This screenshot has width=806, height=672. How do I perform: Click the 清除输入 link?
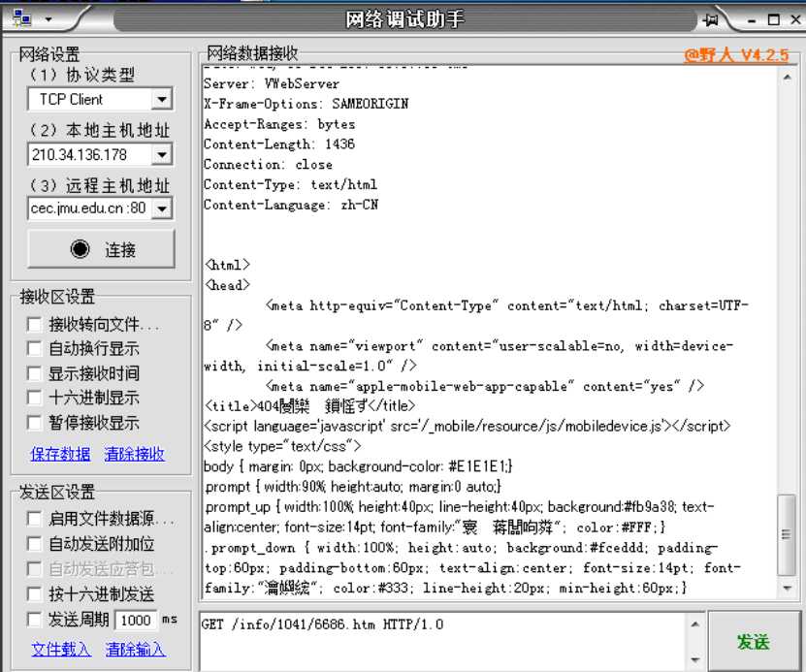[135, 650]
